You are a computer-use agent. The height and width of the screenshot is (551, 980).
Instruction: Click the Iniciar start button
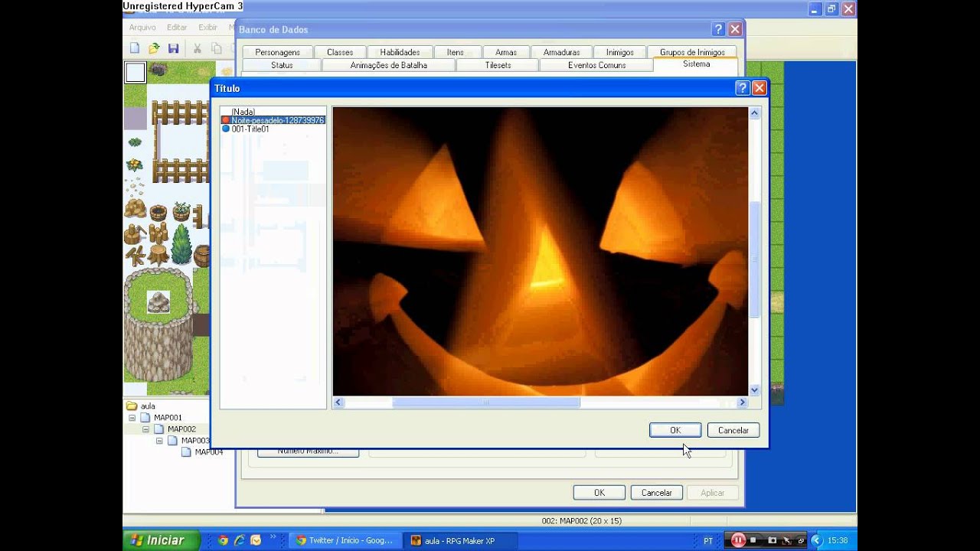pyautogui.click(x=162, y=540)
